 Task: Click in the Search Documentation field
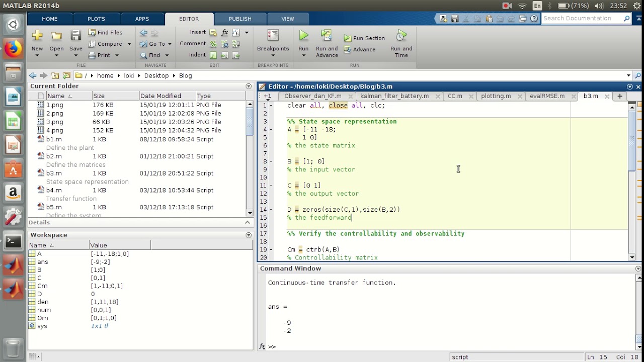[583, 19]
